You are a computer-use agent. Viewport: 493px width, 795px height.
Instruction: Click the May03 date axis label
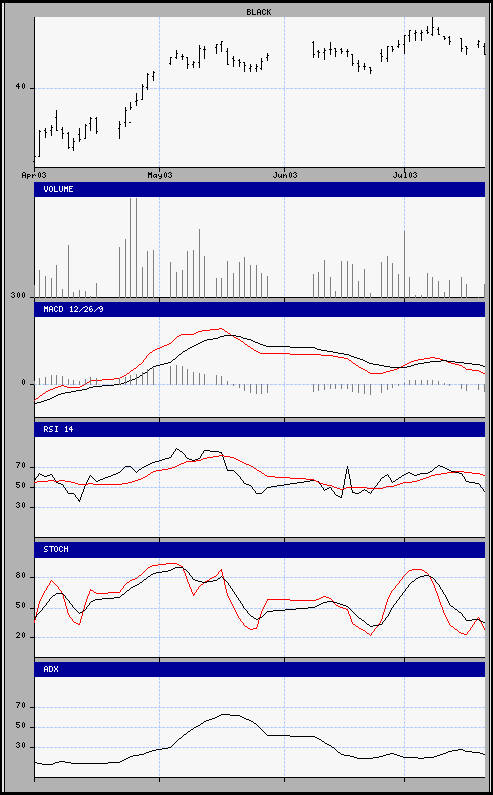[159, 175]
